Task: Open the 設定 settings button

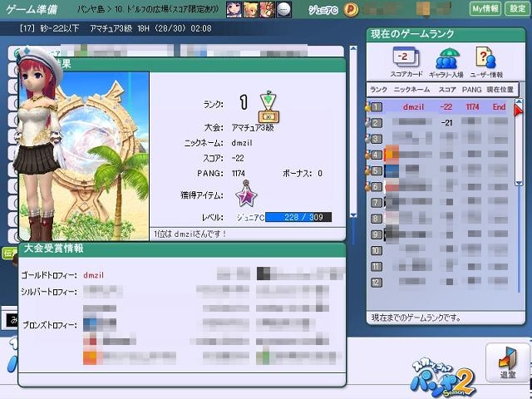Action: 517,8
